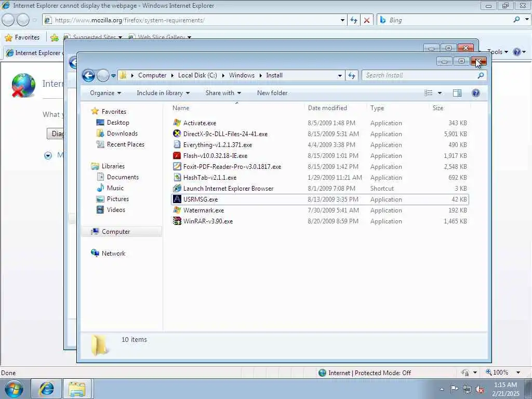Viewport: 532px width, 399px height.
Task: Open Include in library dropdown
Action: point(163,93)
